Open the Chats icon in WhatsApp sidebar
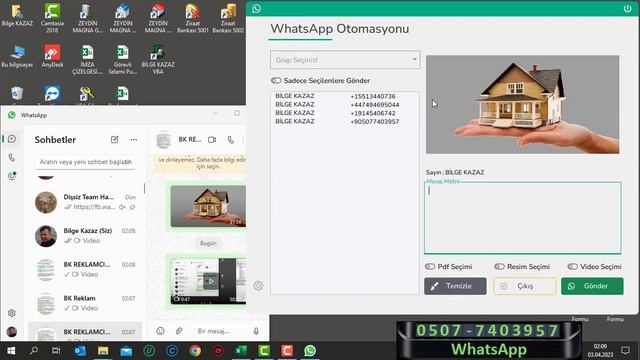 click(x=12, y=139)
